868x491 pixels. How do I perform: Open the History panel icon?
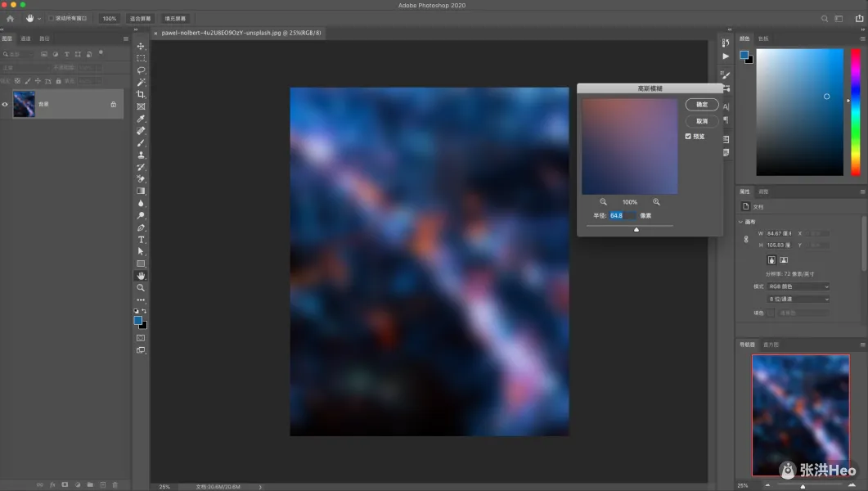(x=725, y=43)
